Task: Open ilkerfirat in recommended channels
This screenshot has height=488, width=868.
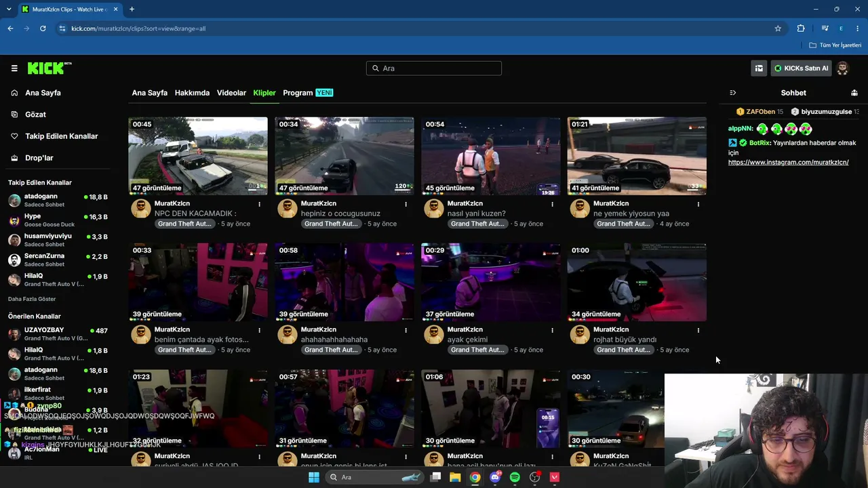Action: 58,393
